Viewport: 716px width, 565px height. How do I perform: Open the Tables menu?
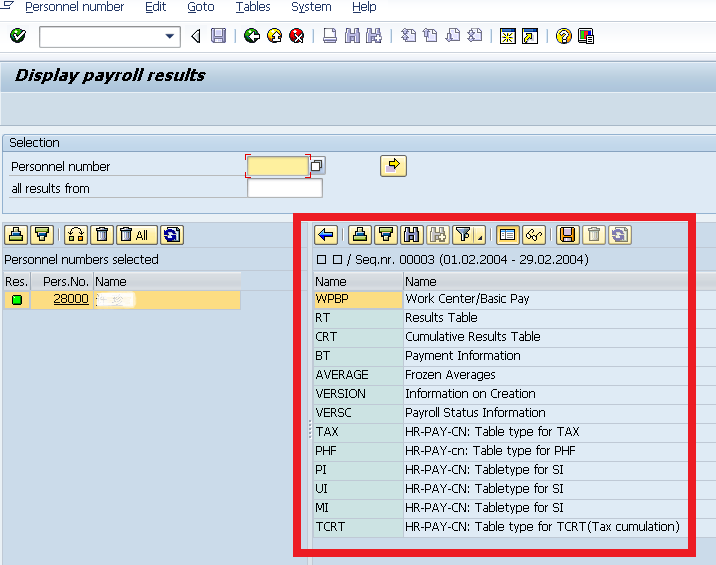[253, 7]
